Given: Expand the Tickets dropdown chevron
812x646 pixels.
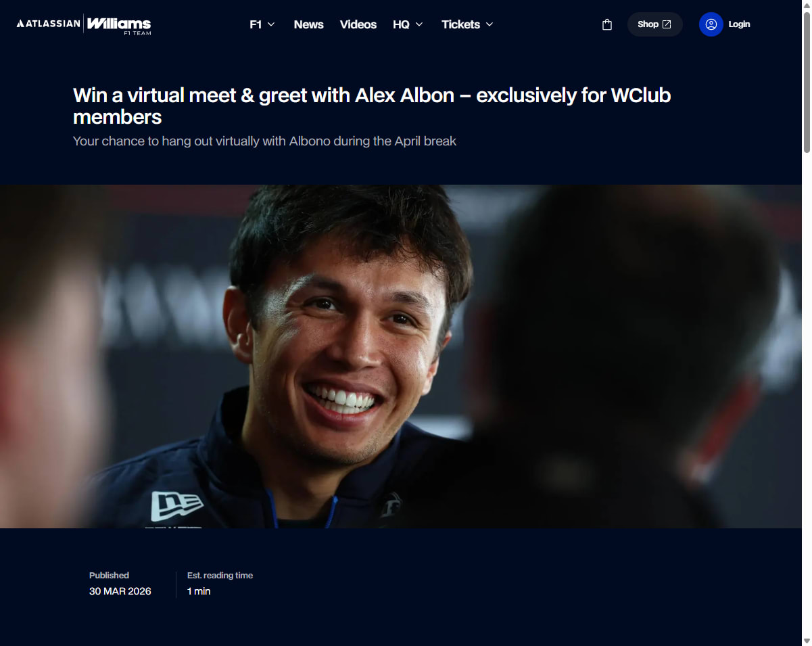Looking at the screenshot, I should (489, 24).
